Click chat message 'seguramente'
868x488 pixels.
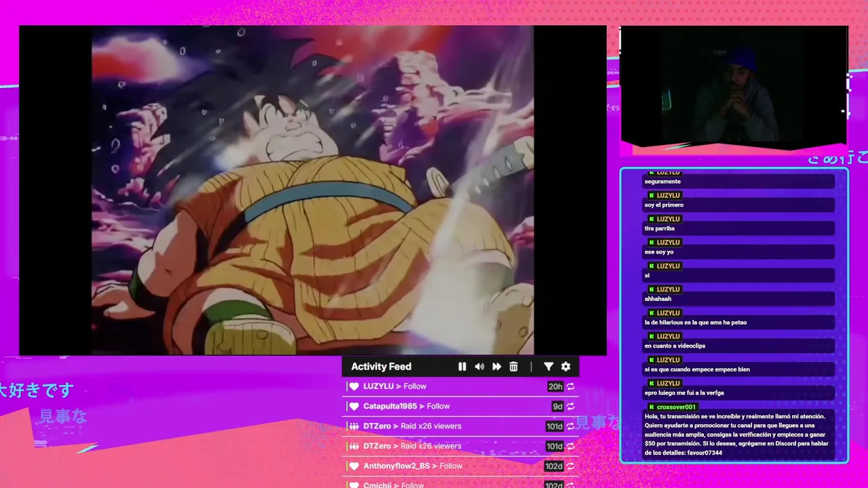coord(663,182)
